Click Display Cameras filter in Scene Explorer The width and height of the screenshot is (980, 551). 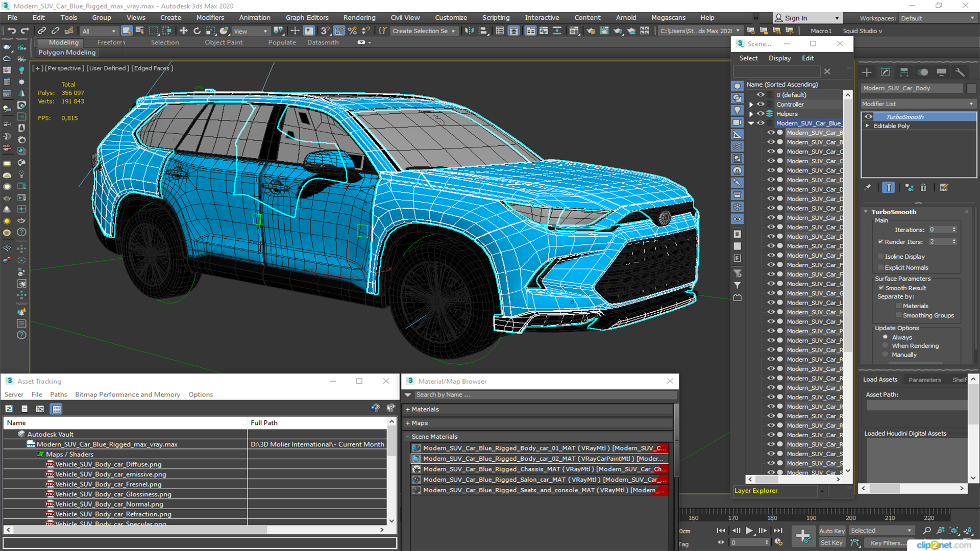coord(737,122)
